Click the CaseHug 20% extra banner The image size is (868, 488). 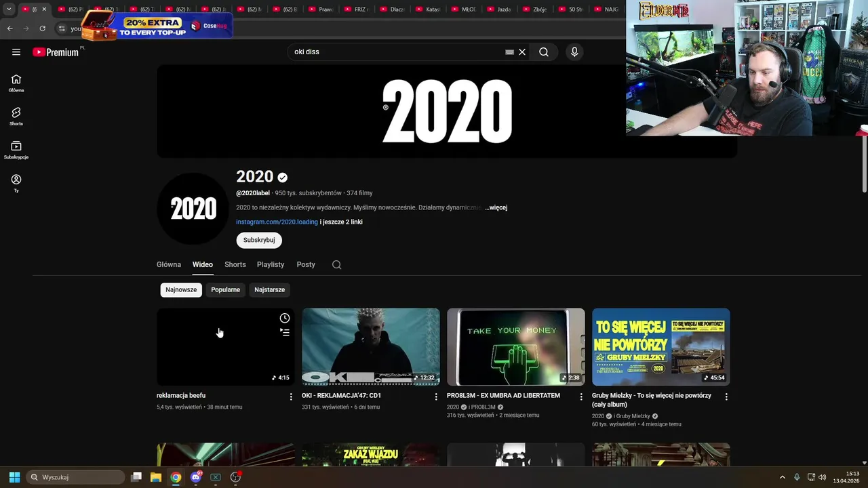pos(157,26)
